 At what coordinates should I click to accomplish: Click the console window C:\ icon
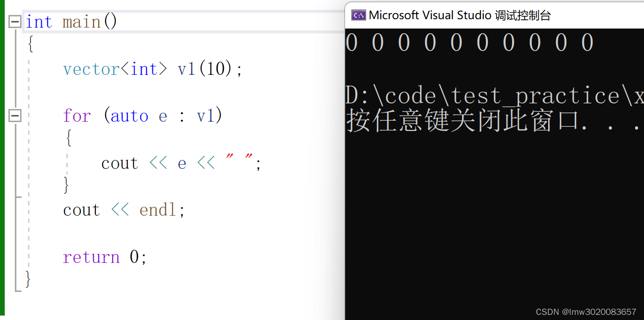click(x=358, y=15)
